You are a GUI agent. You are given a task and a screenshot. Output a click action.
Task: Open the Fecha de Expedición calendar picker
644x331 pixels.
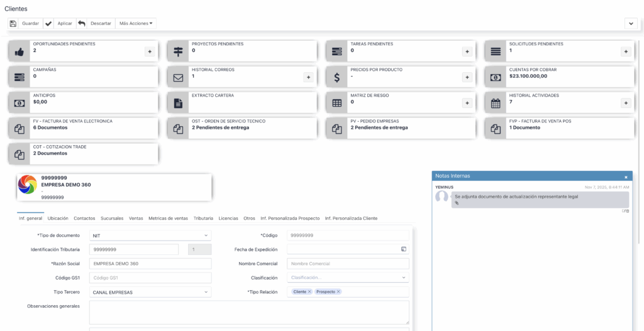404,249
